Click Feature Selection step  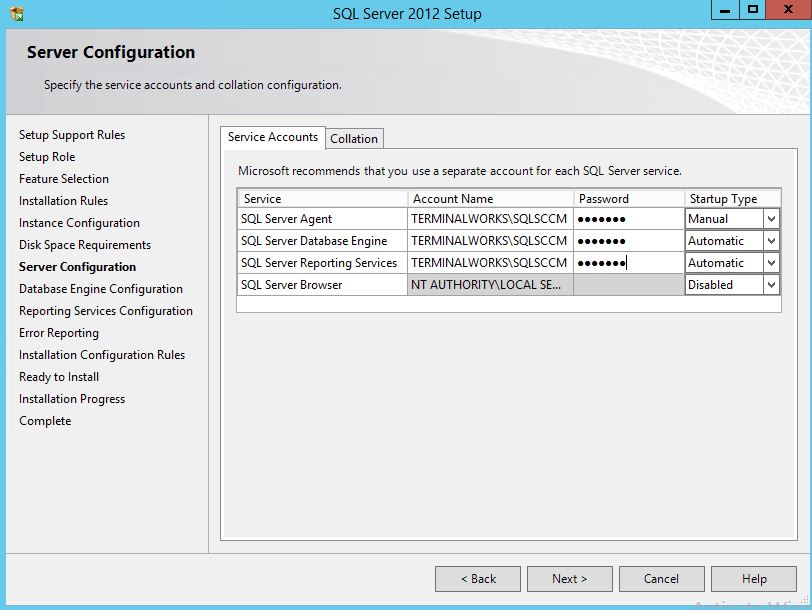pos(64,179)
